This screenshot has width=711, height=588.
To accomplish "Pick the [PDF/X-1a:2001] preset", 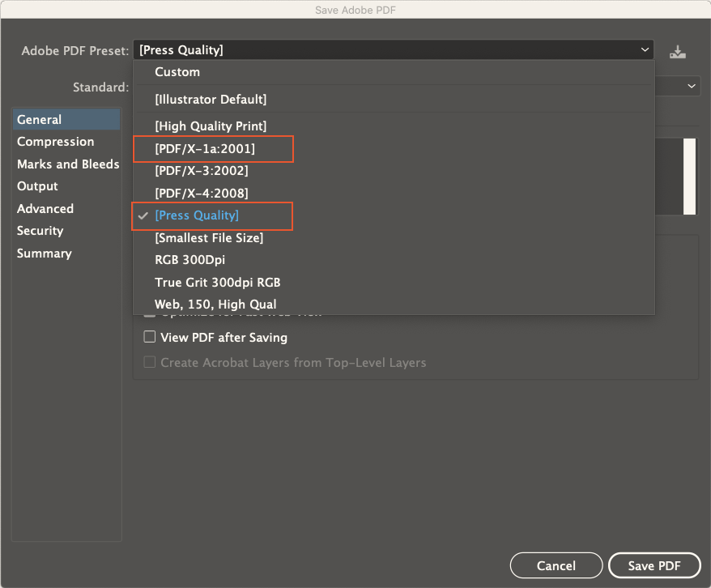I will (394, 149).
